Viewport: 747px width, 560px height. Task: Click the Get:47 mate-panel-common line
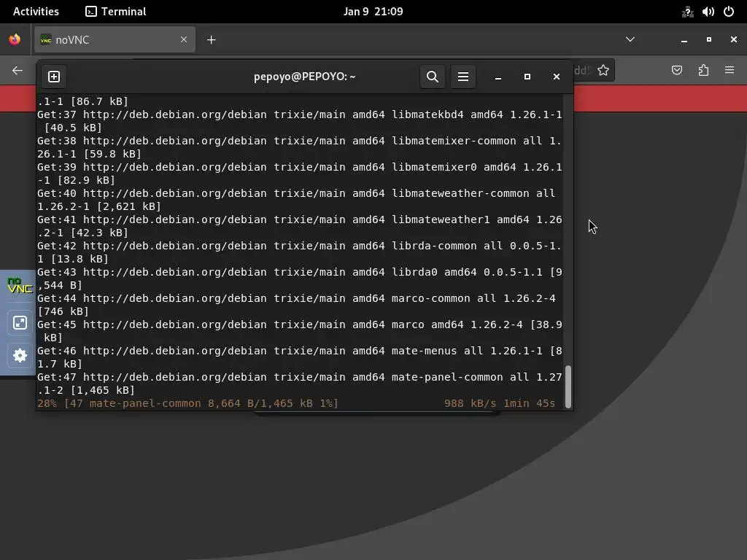click(300, 384)
